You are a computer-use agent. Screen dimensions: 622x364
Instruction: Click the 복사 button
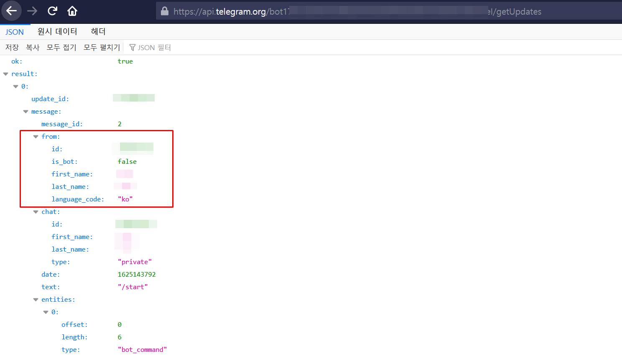point(33,48)
